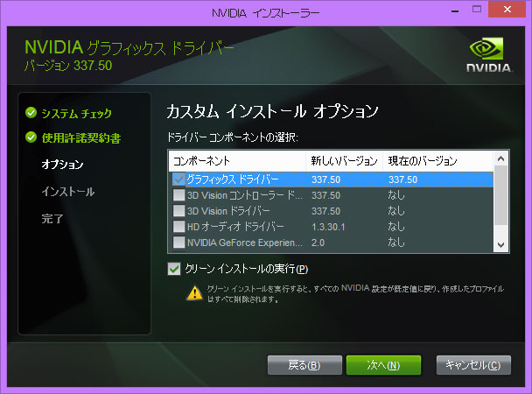Click the 2.0 version value
Viewport: 532px width, 394px height.
tap(318, 243)
